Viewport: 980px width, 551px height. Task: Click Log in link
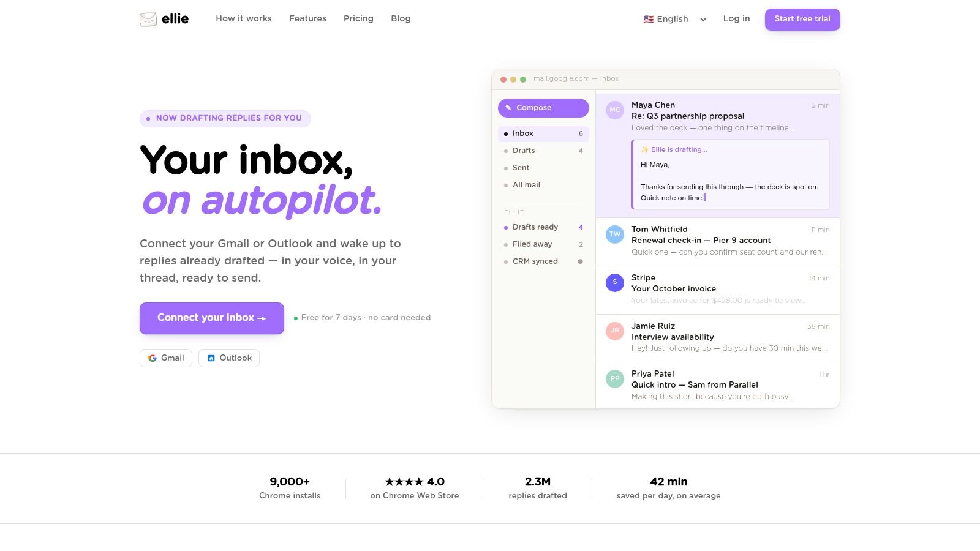(x=736, y=18)
